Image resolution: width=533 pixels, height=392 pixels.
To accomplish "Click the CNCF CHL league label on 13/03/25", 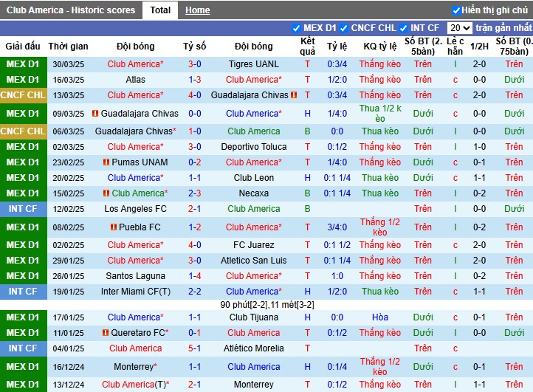I will point(23,95).
